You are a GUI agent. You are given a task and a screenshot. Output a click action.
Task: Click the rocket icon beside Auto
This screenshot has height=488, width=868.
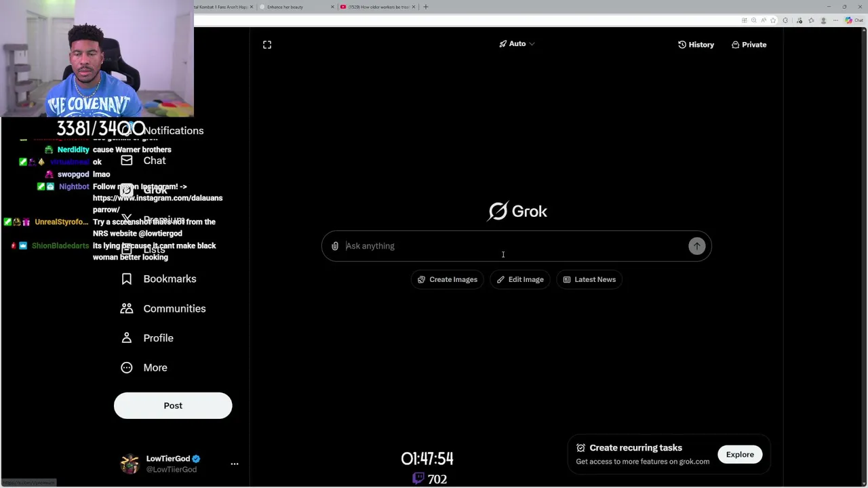click(503, 43)
